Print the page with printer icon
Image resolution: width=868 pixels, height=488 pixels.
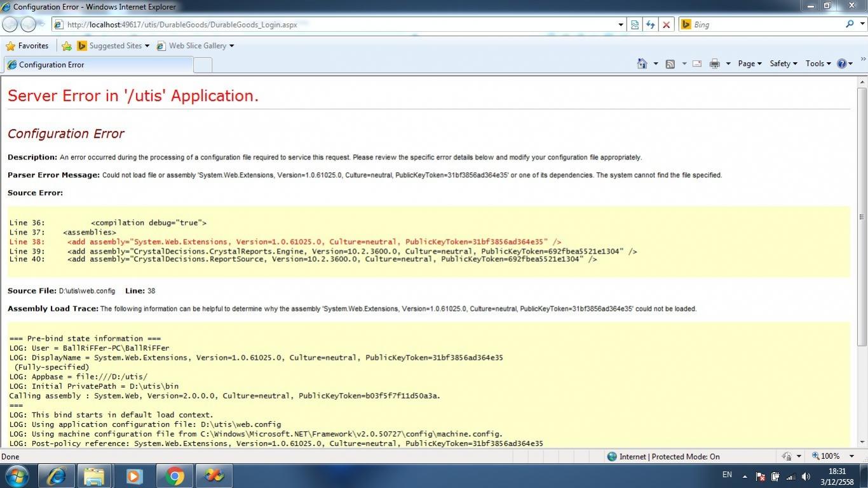pos(715,64)
